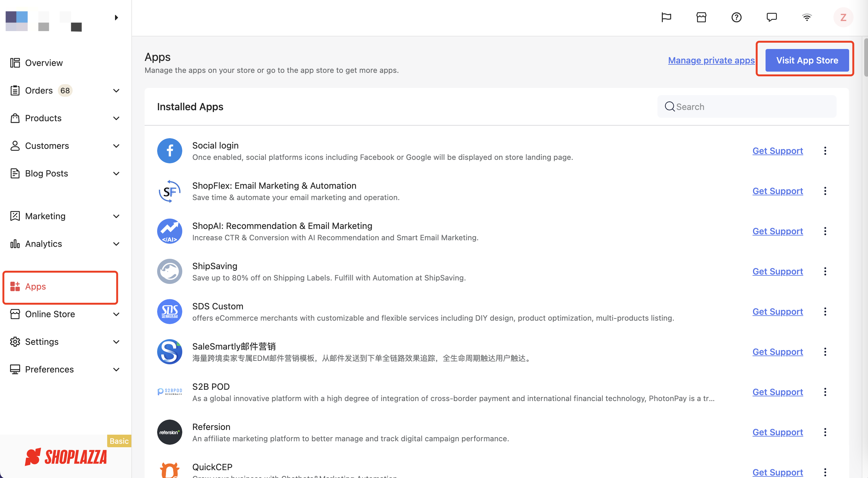Click Get Support for Refersion

pyautogui.click(x=778, y=432)
